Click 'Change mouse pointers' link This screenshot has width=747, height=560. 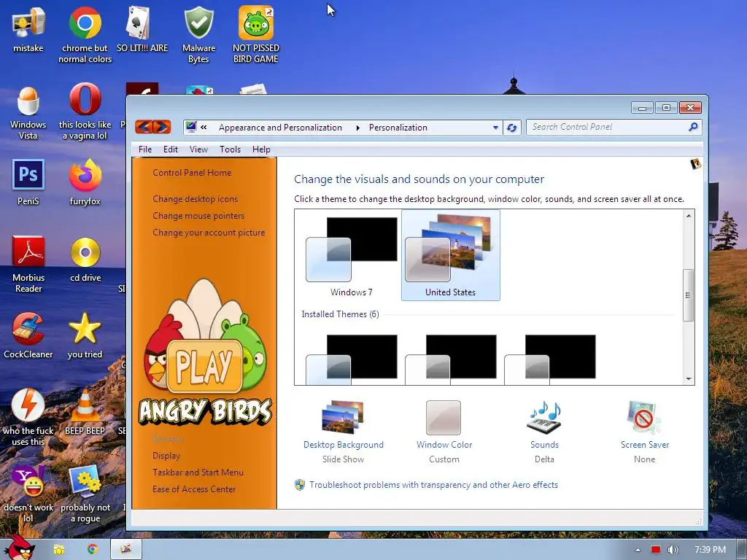(198, 216)
